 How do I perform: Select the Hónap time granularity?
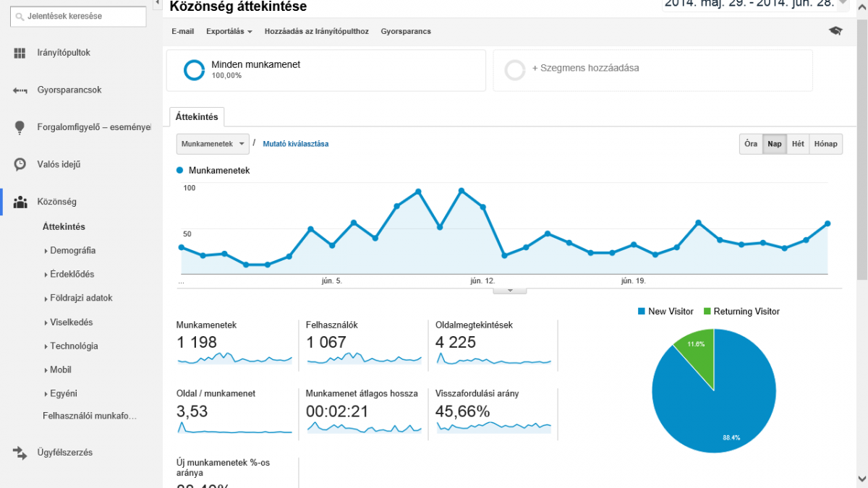point(825,144)
